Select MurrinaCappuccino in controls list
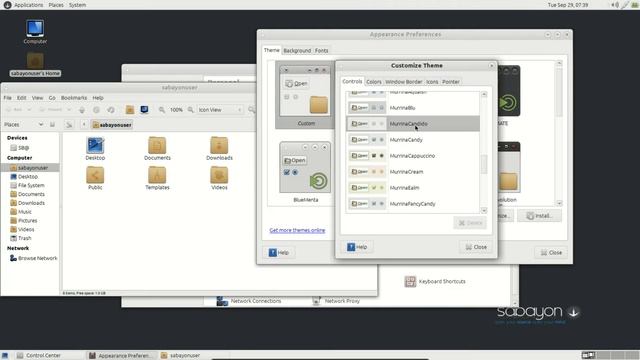The image size is (640, 360). click(x=413, y=156)
